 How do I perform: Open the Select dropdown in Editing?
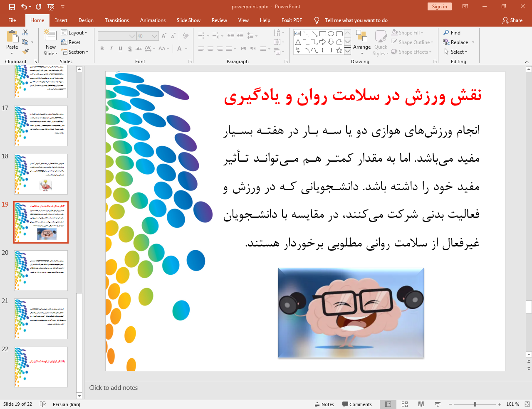pyautogui.click(x=456, y=52)
